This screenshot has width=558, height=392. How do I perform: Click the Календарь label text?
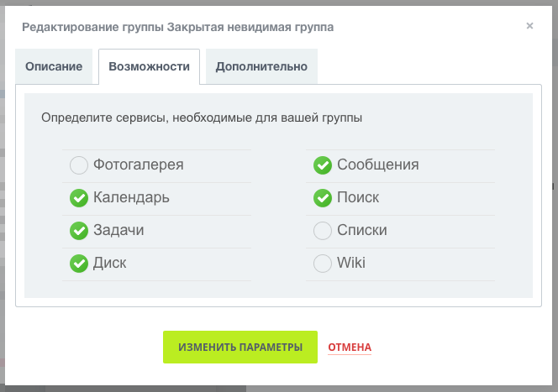[x=131, y=197]
